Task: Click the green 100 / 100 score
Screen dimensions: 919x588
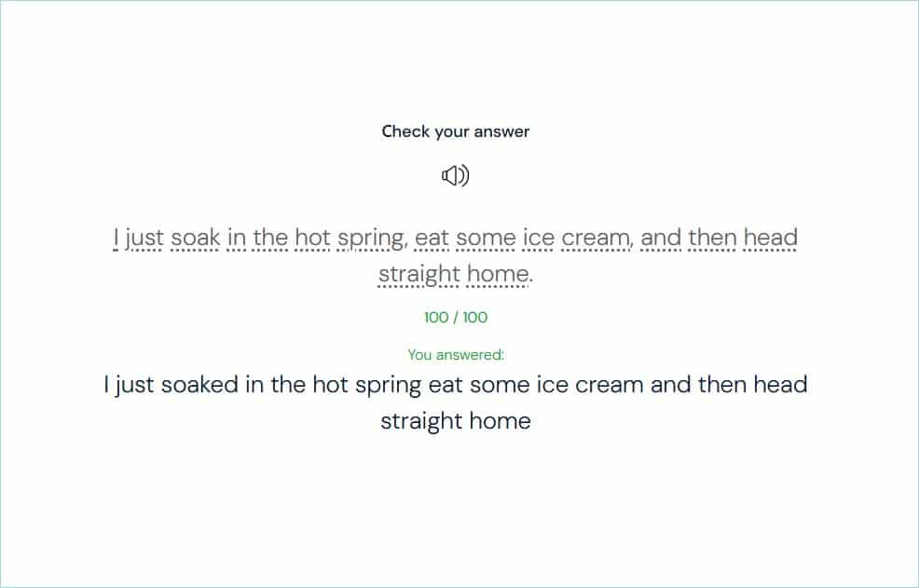Action: click(x=456, y=318)
